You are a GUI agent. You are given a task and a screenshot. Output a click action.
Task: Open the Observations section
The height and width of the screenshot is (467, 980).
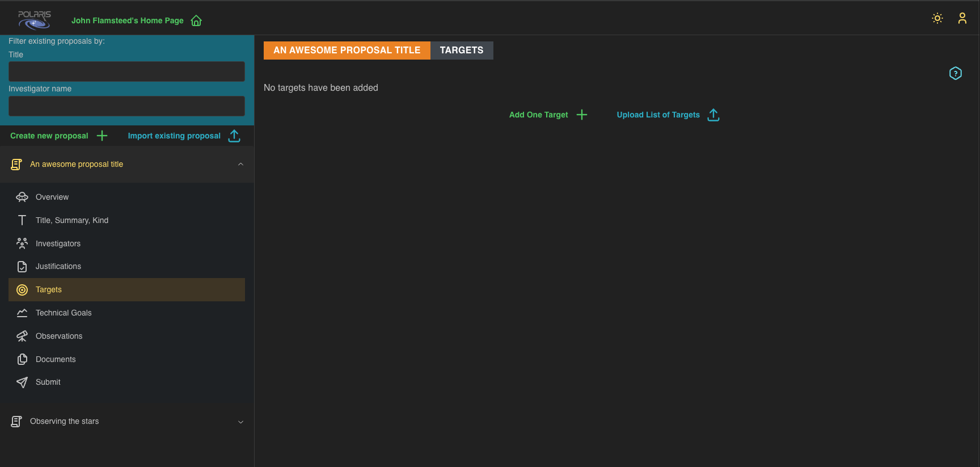coord(59,336)
